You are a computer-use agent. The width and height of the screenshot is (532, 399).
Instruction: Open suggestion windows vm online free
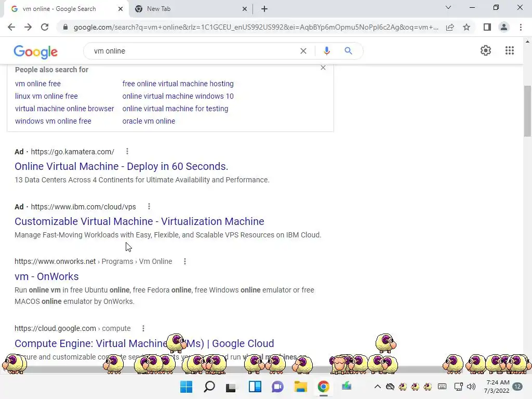click(53, 121)
